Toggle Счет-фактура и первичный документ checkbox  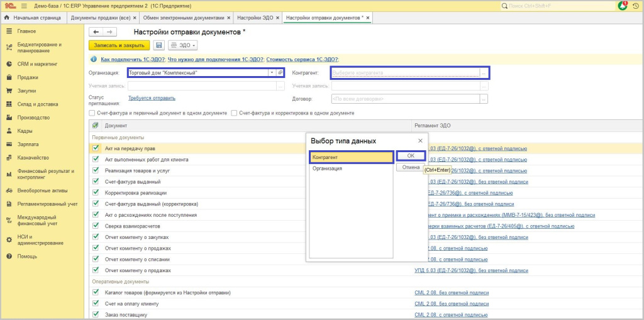(x=92, y=113)
